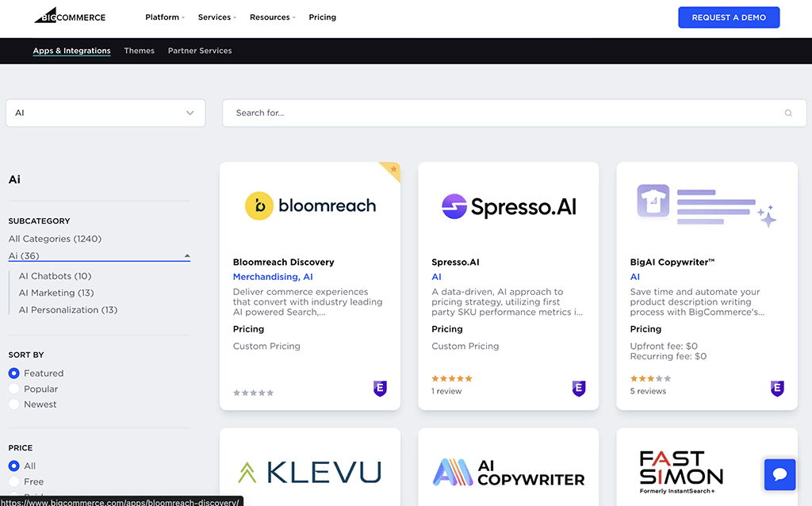Click Bloomreach Discovery empty star rating

tap(253, 393)
